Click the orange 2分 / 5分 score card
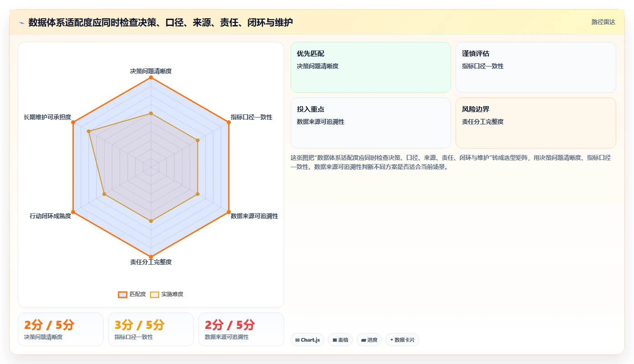Screen dimensions: 634x364 click(61, 329)
